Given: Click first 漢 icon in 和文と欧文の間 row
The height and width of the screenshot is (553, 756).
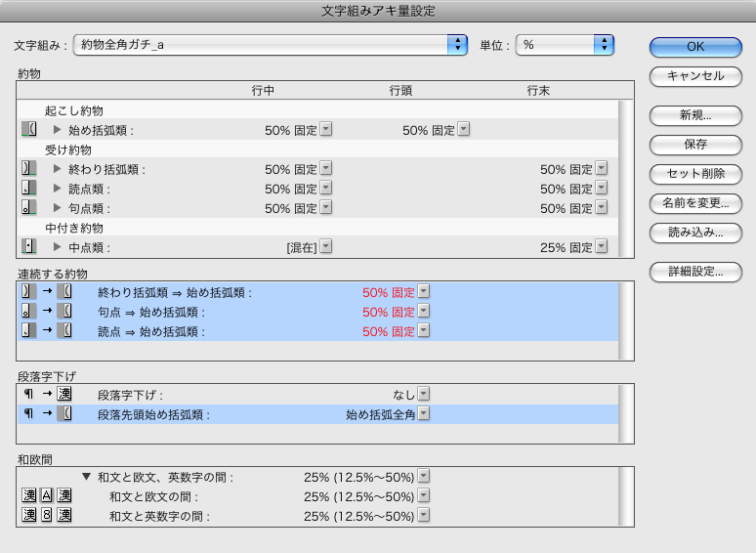Looking at the screenshot, I should point(29,495).
